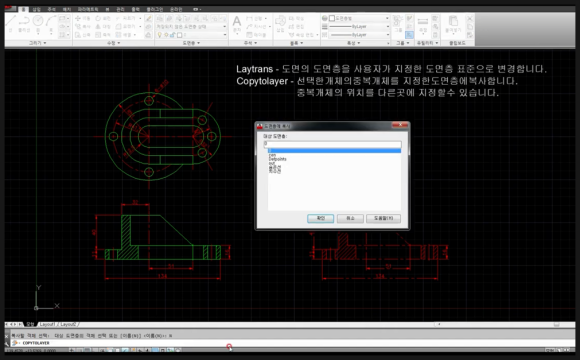The image size is (580, 360).
Task: Toggle layer lock icon in layer dropdown
Action: [x=173, y=35]
